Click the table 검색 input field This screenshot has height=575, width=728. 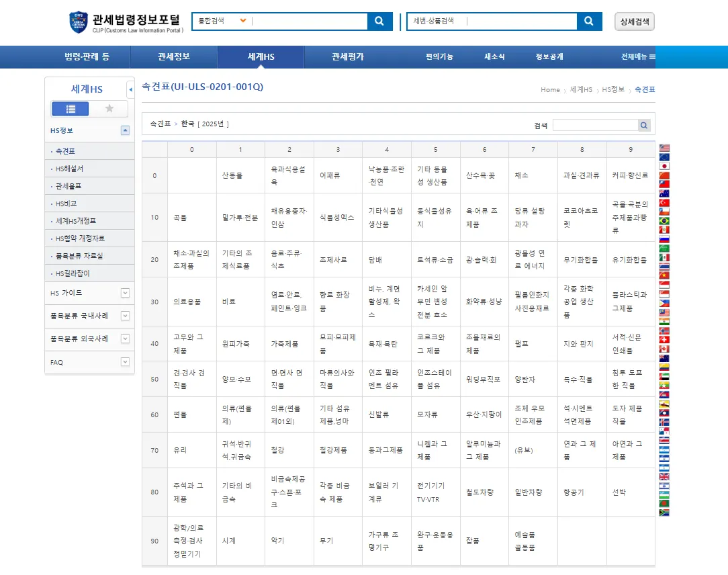click(x=596, y=125)
